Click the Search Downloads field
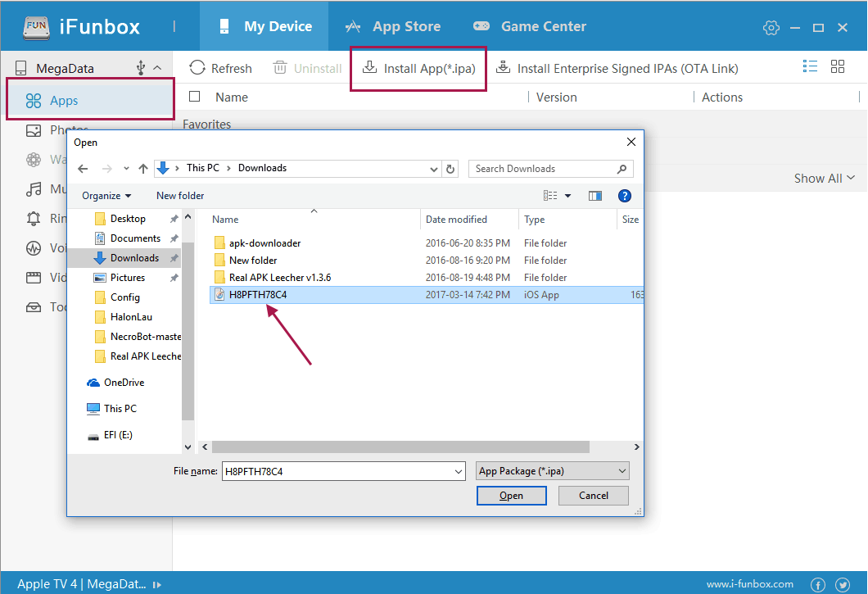This screenshot has height=594, width=868. click(551, 169)
